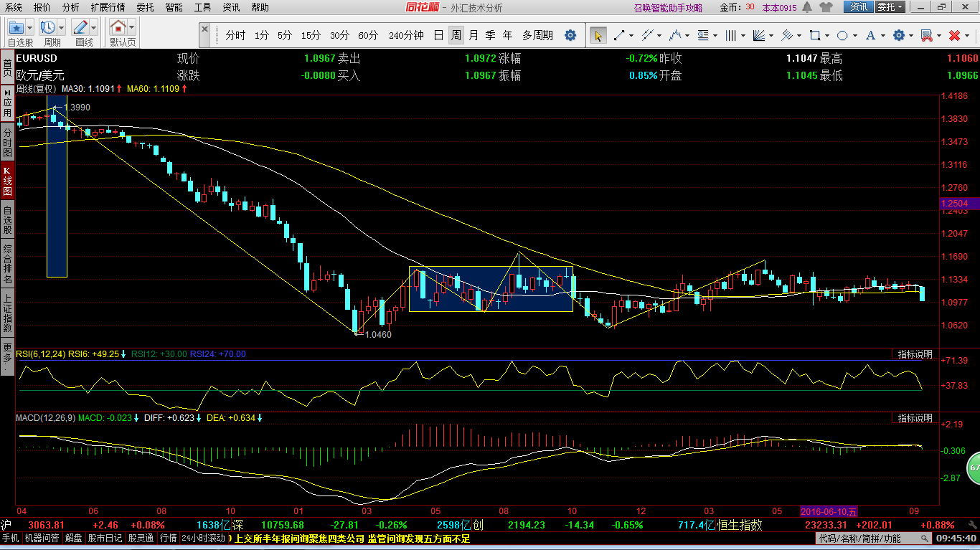
Task: Set chart period to 1分
Action: point(262,35)
